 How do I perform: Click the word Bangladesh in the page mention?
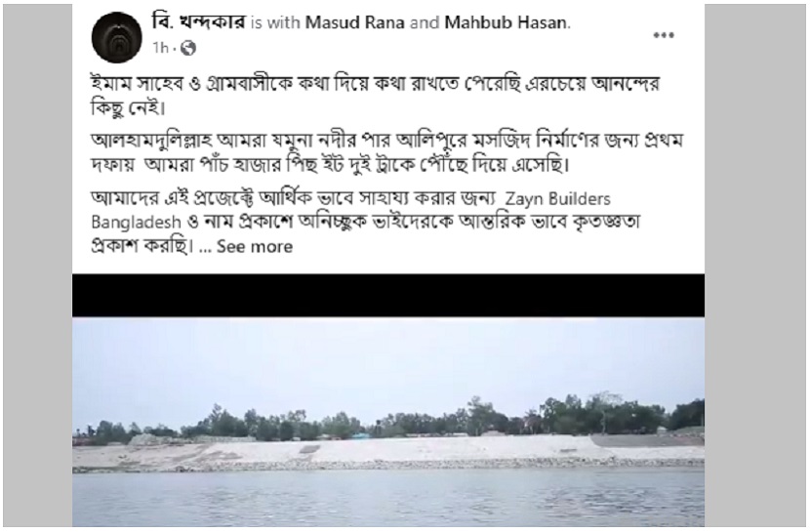click(x=137, y=223)
